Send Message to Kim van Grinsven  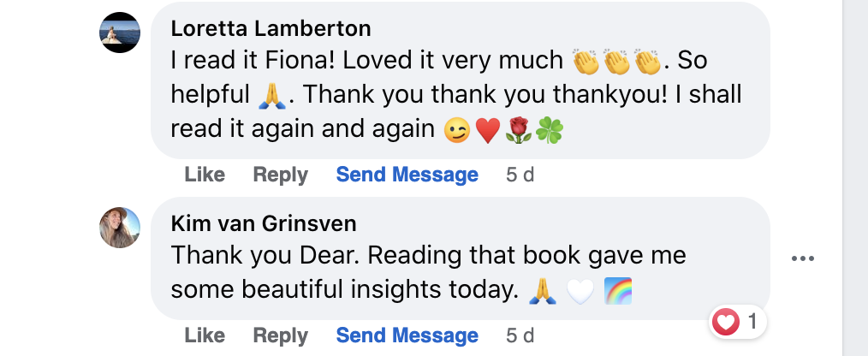tap(407, 335)
